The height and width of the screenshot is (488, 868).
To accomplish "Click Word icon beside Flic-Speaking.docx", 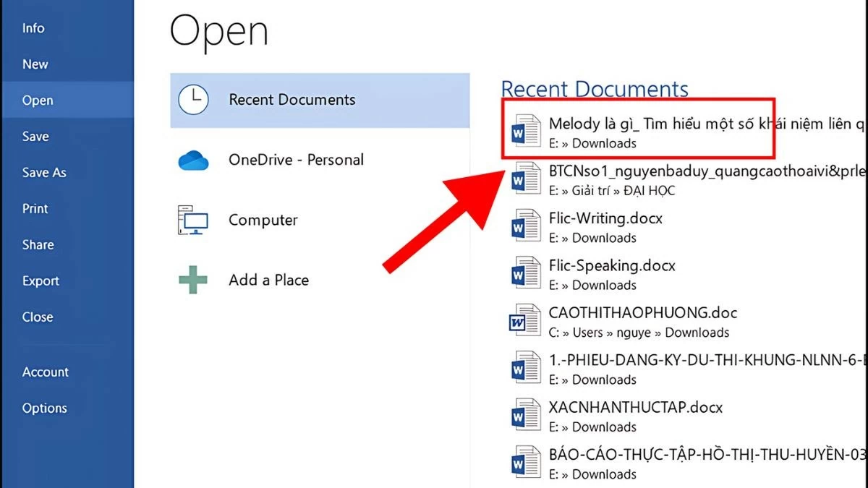I will [x=526, y=275].
